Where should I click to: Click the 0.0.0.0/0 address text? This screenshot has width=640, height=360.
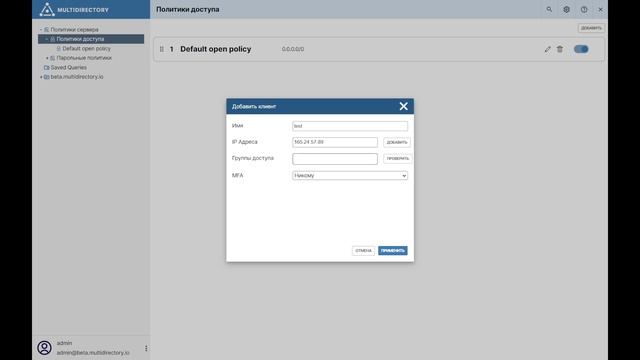point(293,49)
